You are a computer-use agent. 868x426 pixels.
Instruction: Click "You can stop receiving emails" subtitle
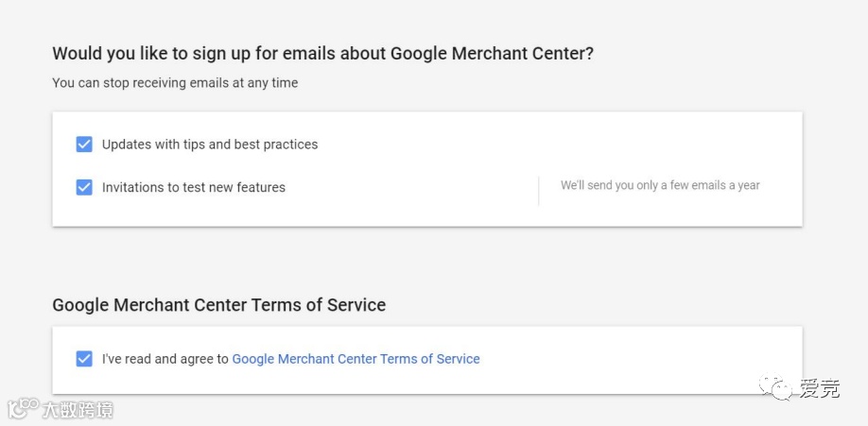175,83
